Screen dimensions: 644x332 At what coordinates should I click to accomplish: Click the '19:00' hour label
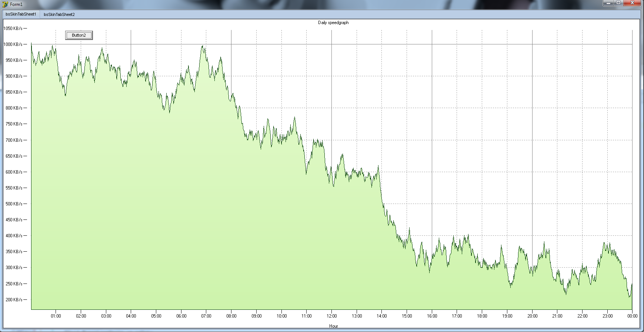coord(507,316)
